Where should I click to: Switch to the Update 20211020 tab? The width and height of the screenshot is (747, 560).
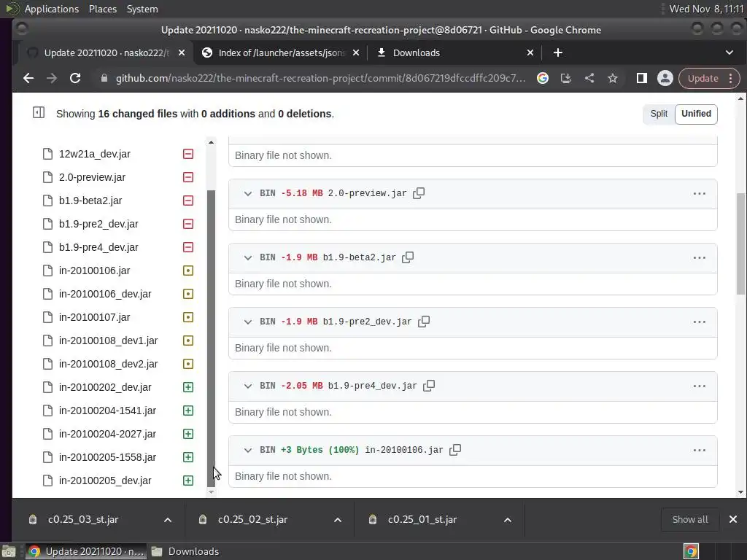pyautogui.click(x=106, y=52)
